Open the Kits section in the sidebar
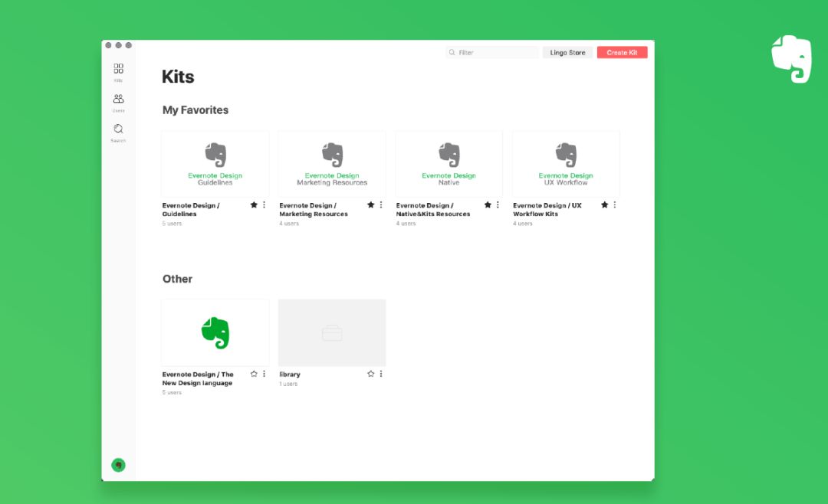 (x=118, y=72)
